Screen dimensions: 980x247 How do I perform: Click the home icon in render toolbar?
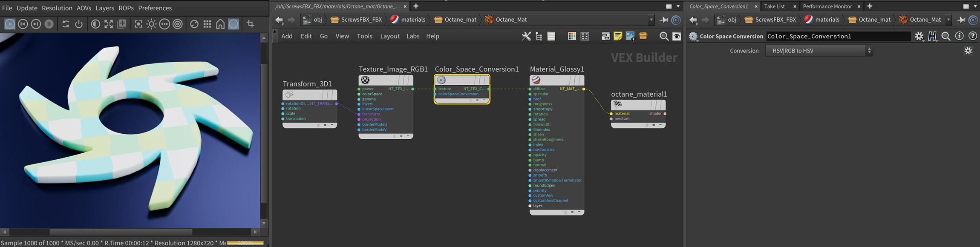pos(220,24)
